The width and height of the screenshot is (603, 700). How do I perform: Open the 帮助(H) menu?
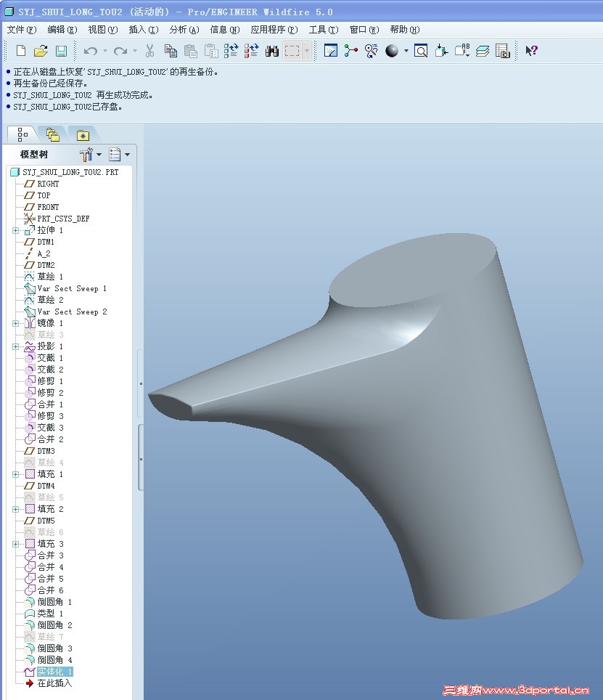point(404,30)
